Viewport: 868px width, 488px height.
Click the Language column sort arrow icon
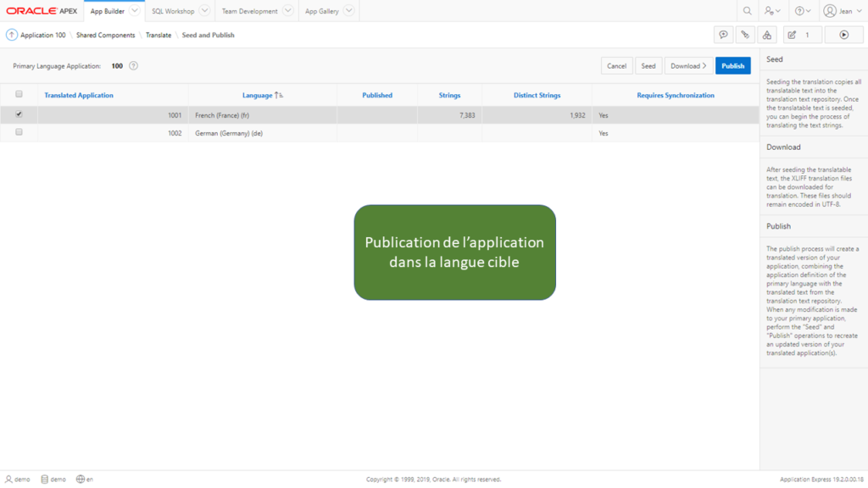(278, 95)
